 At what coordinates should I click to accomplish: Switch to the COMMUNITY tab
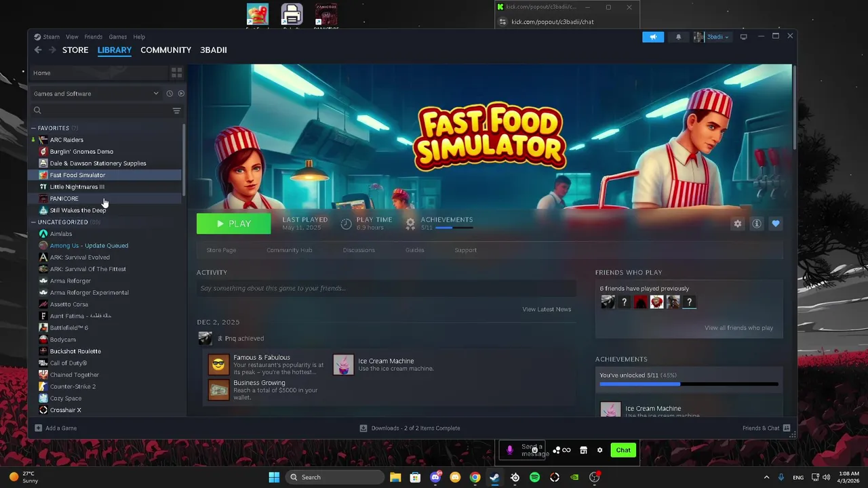165,50
